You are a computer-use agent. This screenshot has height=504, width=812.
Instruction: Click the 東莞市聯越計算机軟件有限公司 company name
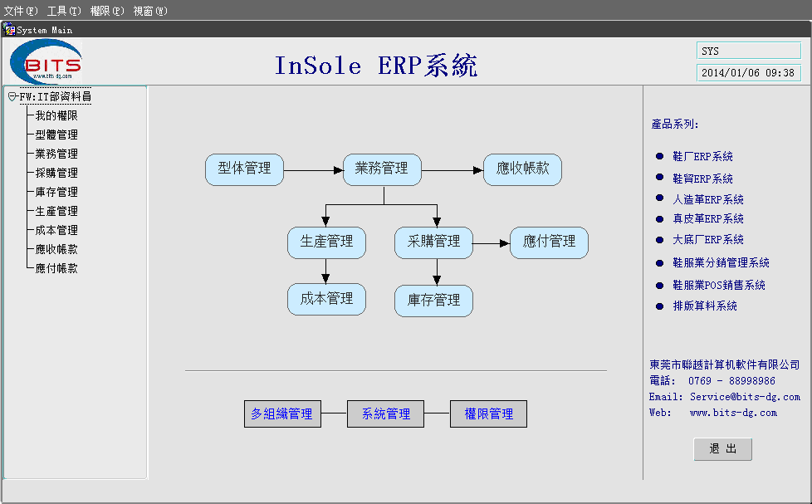725,365
